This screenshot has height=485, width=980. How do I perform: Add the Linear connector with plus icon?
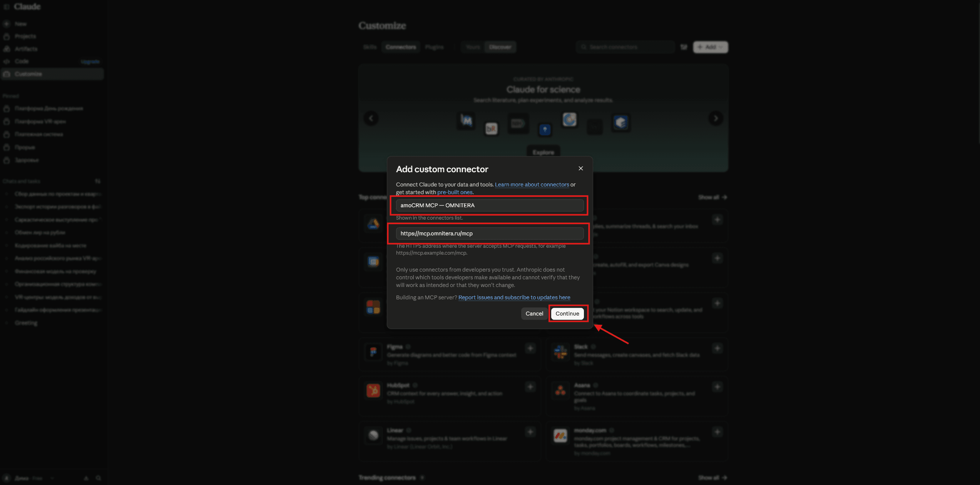(530, 432)
